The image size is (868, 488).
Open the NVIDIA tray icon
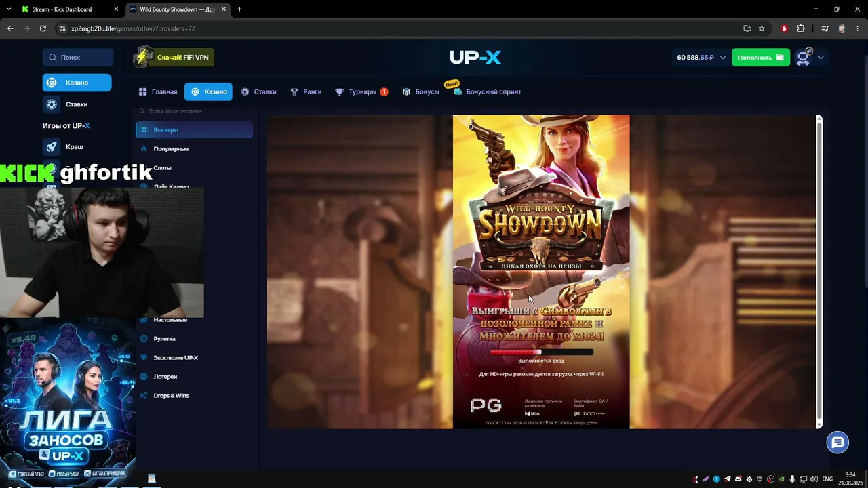(x=782, y=479)
